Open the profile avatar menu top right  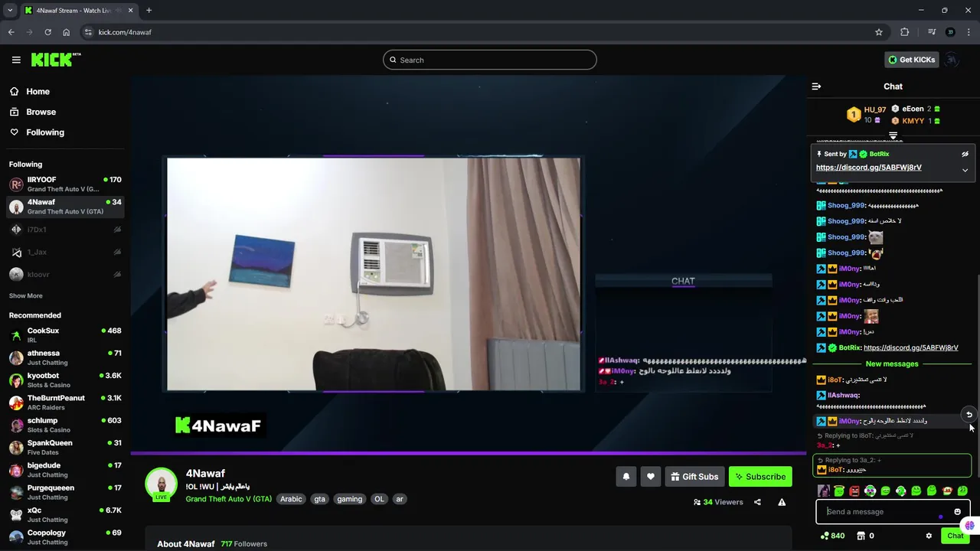pos(952,60)
